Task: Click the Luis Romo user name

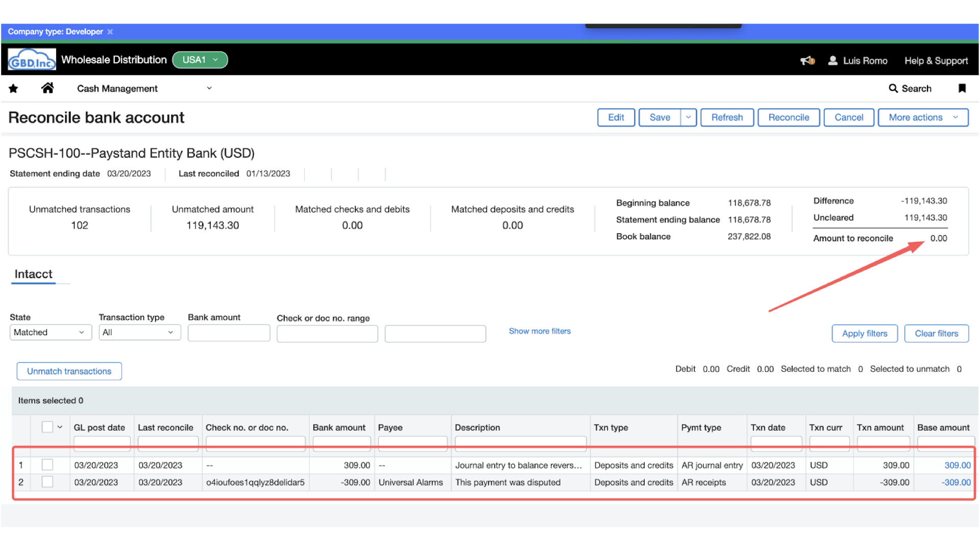Action: coord(865,61)
